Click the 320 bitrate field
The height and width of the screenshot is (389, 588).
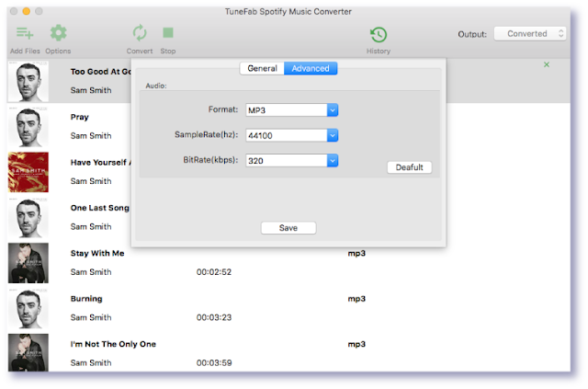pyautogui.click(x=287, y=160)
